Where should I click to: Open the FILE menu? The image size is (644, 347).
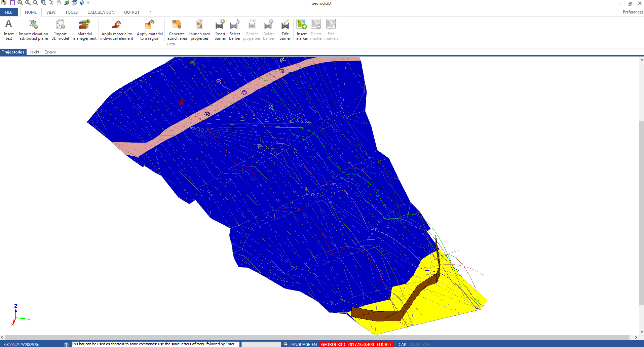[9, 12]
